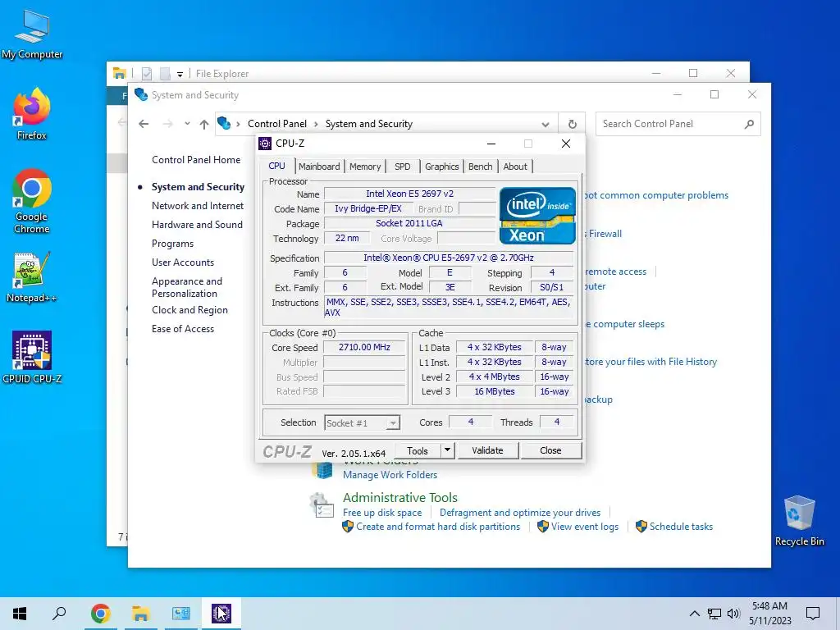Viewport: 840px width, 630px height.
Task: Open Schedule tasks link
Action: point(681,527)
